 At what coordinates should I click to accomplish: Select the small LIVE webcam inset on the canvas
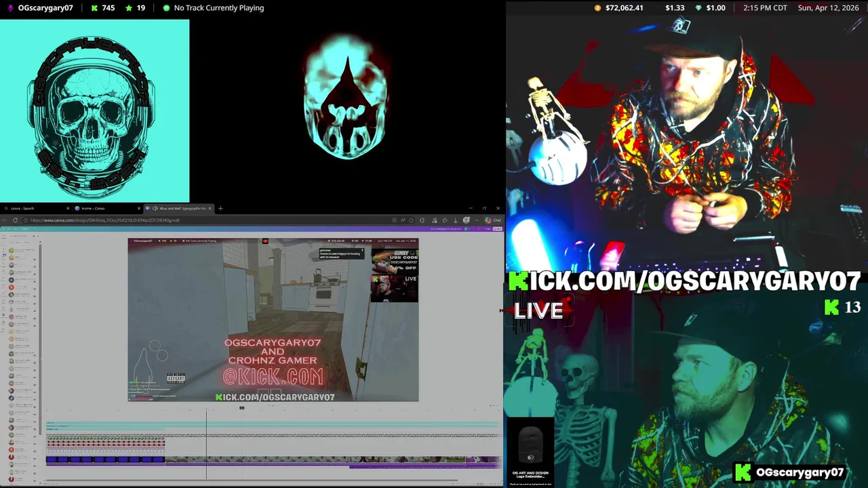click(x=394, y=288)
